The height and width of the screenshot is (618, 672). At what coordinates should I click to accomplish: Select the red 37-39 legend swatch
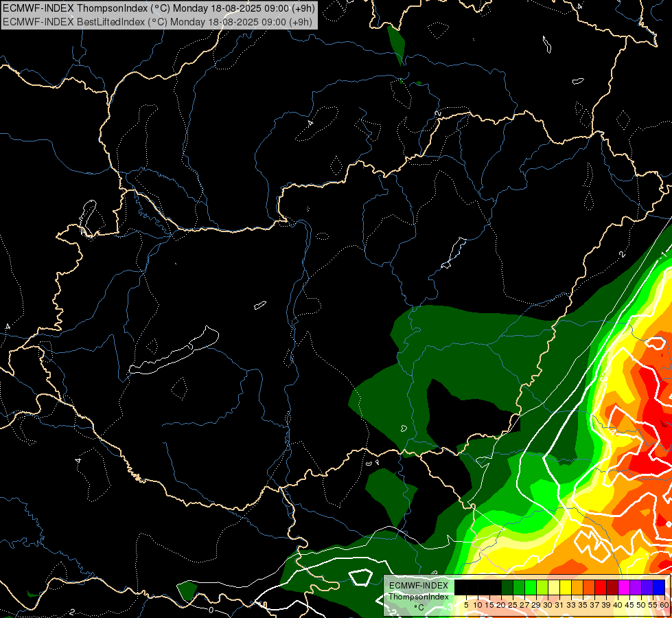pos(601,587)
